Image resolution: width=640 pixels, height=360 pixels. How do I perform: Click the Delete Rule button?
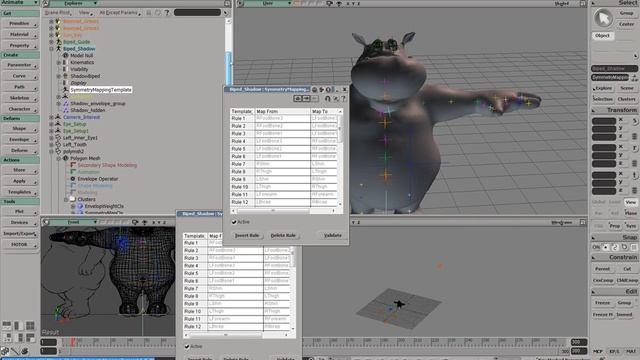tap(283, 236)
